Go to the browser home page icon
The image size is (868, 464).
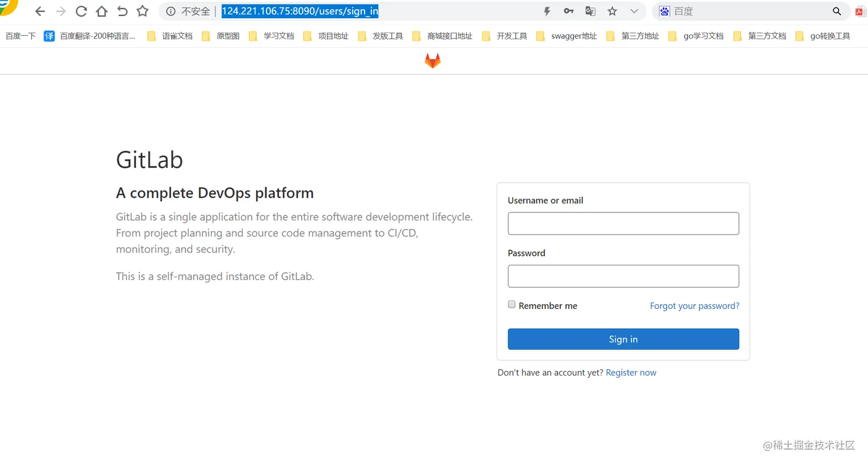102,11
